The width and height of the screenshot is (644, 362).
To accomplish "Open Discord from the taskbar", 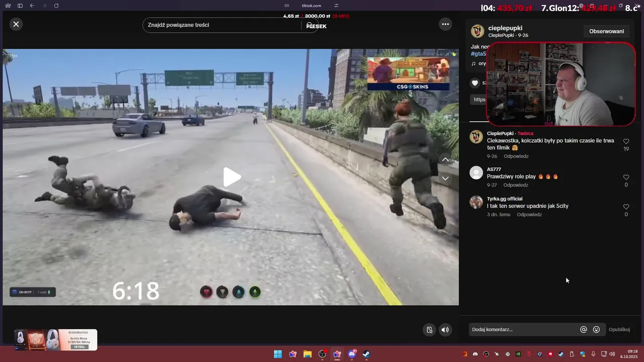I will pyautogui.click(x=352, y=354).
